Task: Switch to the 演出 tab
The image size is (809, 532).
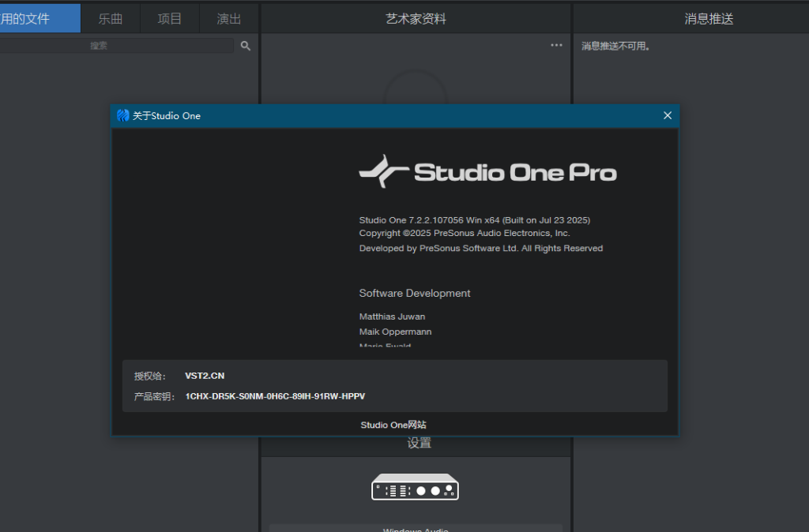Action: [x=229, y=18]
